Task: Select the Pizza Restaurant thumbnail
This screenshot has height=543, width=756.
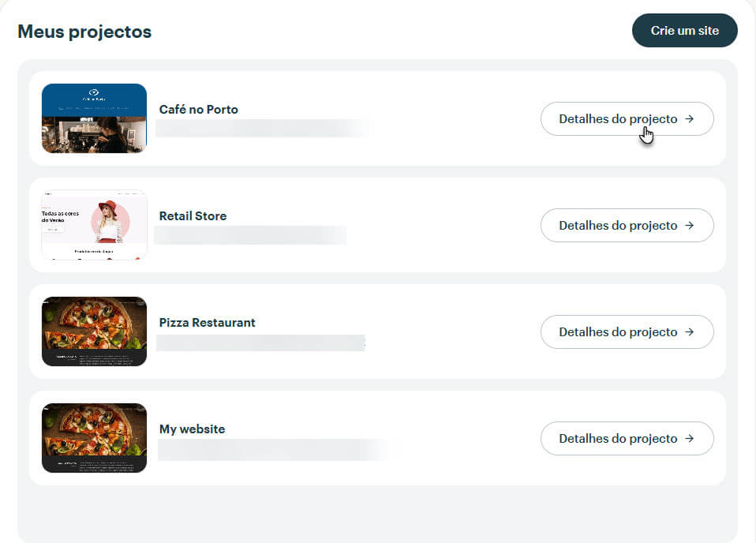Action: (94, 331)
